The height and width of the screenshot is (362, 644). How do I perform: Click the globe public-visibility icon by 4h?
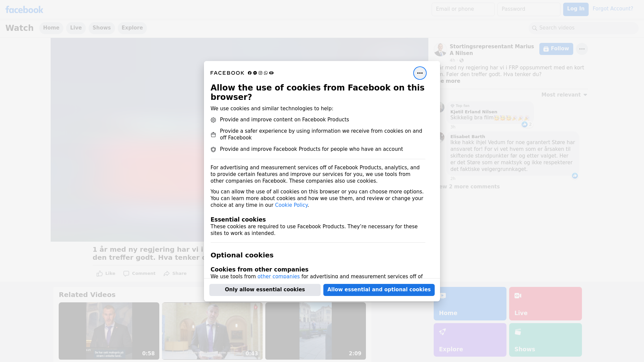(462, 60)
